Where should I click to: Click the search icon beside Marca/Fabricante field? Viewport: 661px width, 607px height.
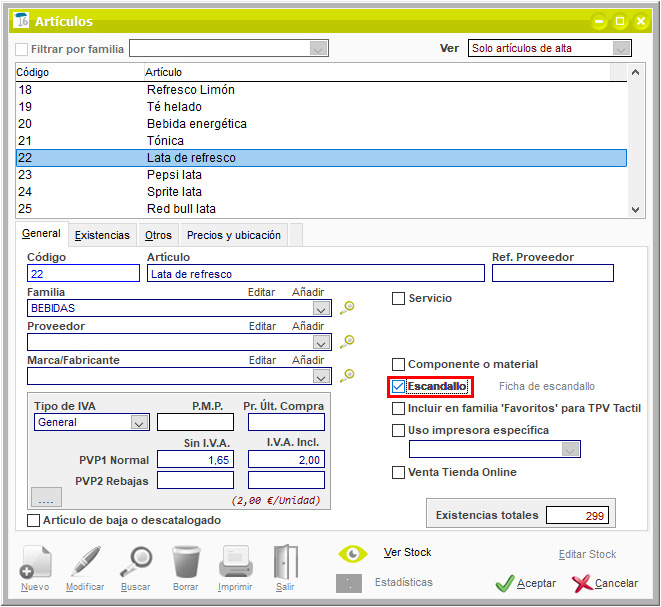347,376
